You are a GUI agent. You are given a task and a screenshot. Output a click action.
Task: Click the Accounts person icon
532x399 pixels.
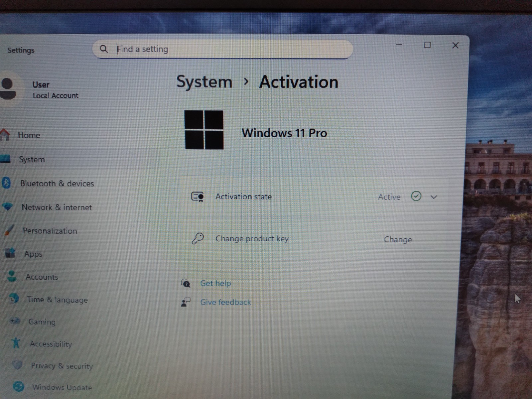pyautogui.click(x=12, y=276)
